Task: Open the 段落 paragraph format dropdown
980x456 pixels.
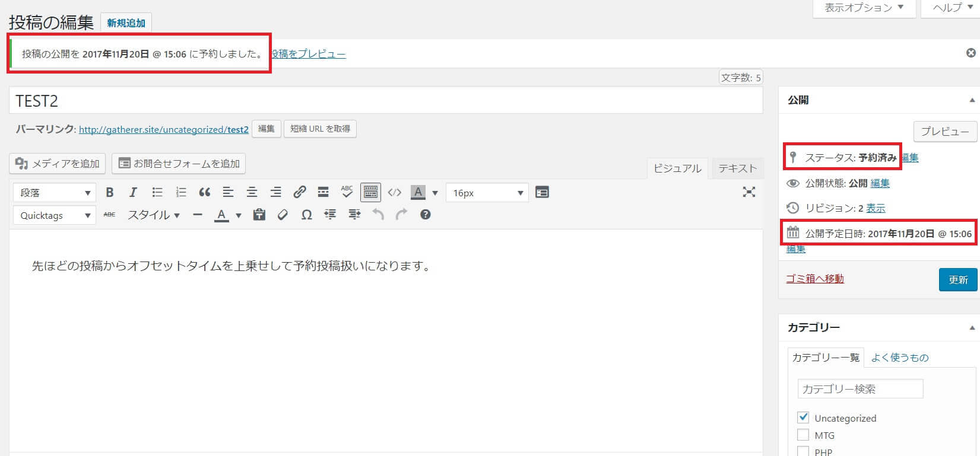Action: pos(54,193)
